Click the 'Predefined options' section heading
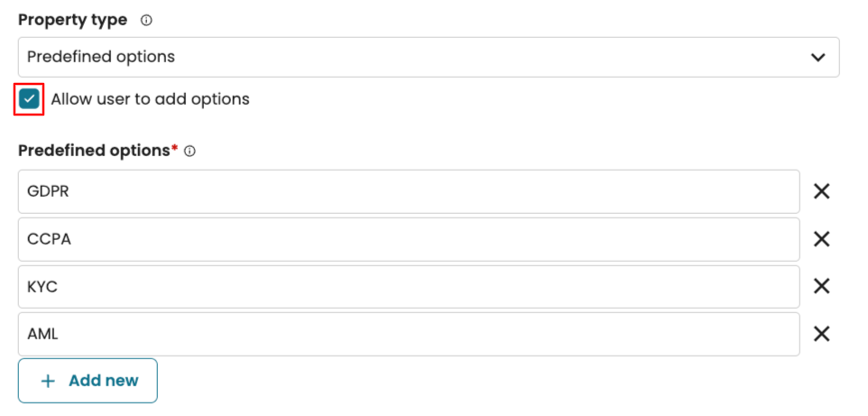868x416 pixels. pyautogui.click(x=94, y=151)
